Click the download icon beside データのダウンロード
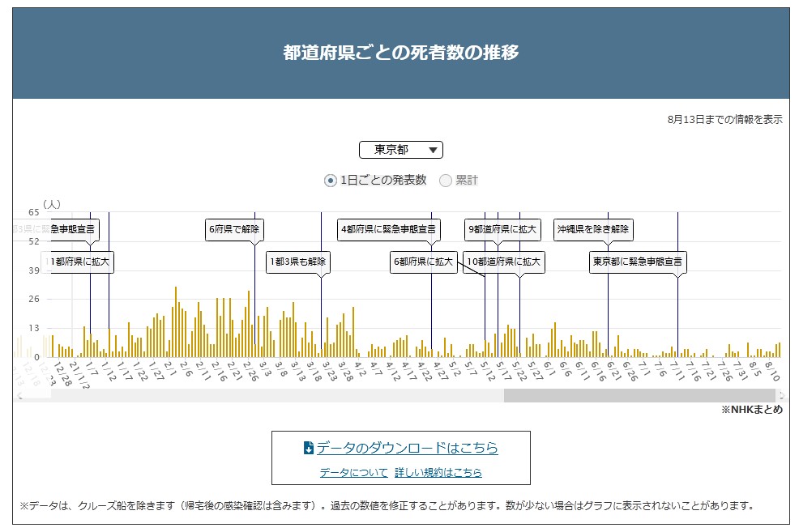799x532 pixels. click(x=308, y=448)
